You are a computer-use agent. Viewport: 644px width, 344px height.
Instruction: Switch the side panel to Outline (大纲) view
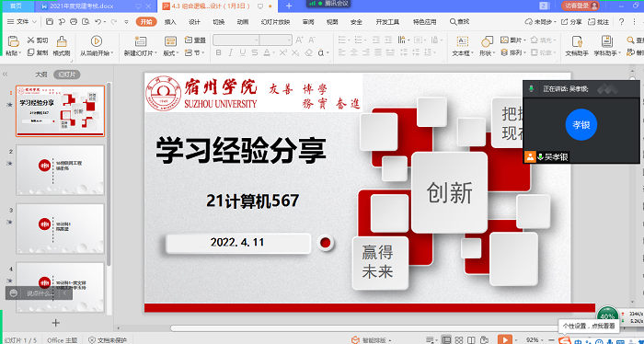point(40,75)
